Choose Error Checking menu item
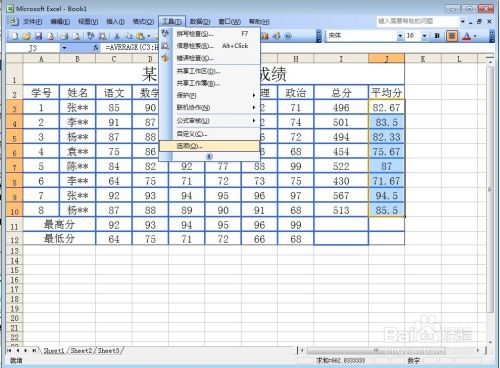 (210, 58)
